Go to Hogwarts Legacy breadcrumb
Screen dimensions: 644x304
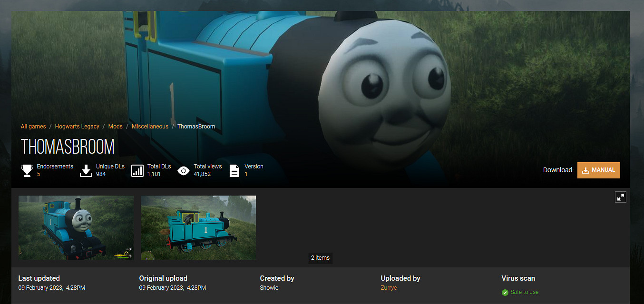(x=77, y=127)
